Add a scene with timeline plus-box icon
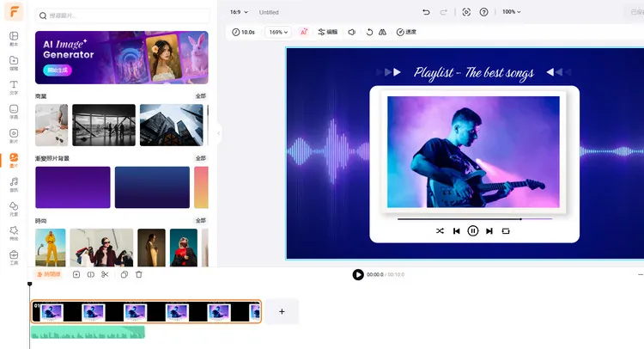 point(76,274)
